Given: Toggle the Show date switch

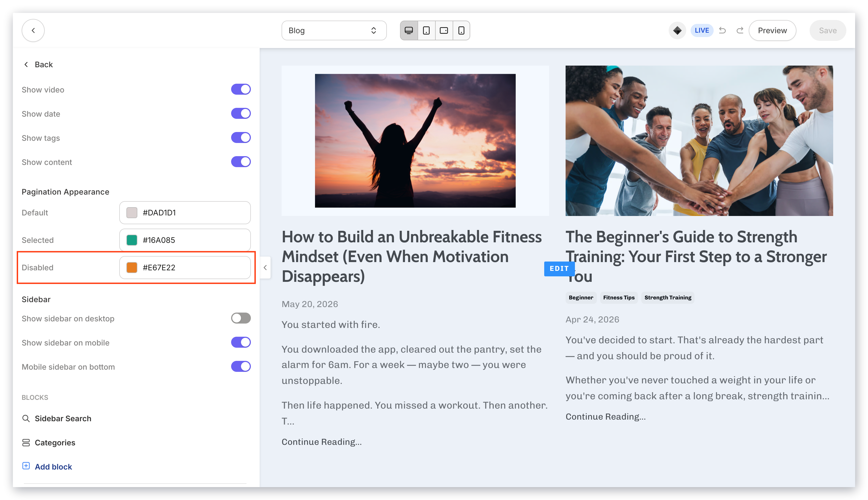Looking at the screenshot, I should click(241, 113).
